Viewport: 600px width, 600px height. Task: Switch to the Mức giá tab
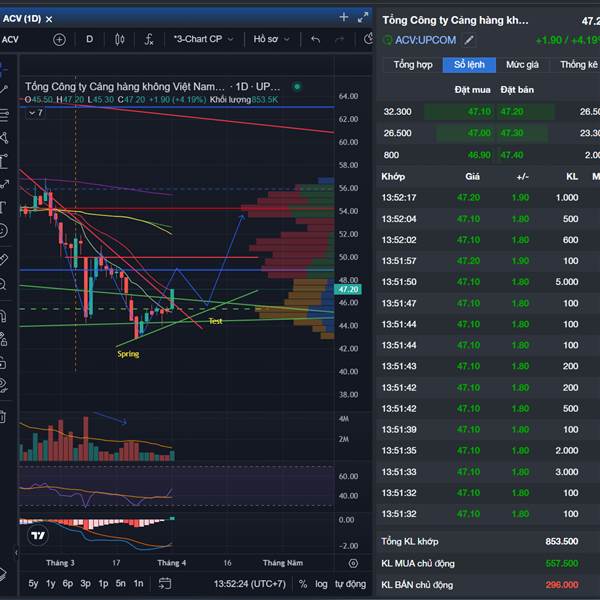click(522, 65)
